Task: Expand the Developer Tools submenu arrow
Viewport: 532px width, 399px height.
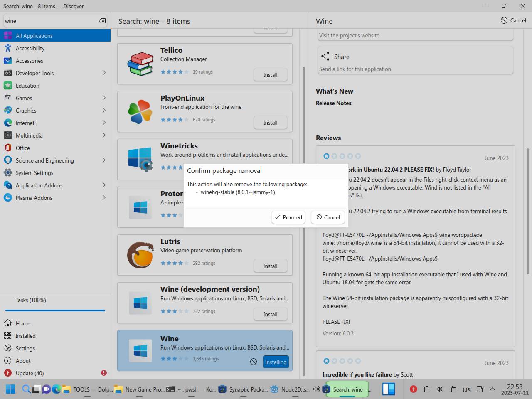Action: click(x=104, y=73)
